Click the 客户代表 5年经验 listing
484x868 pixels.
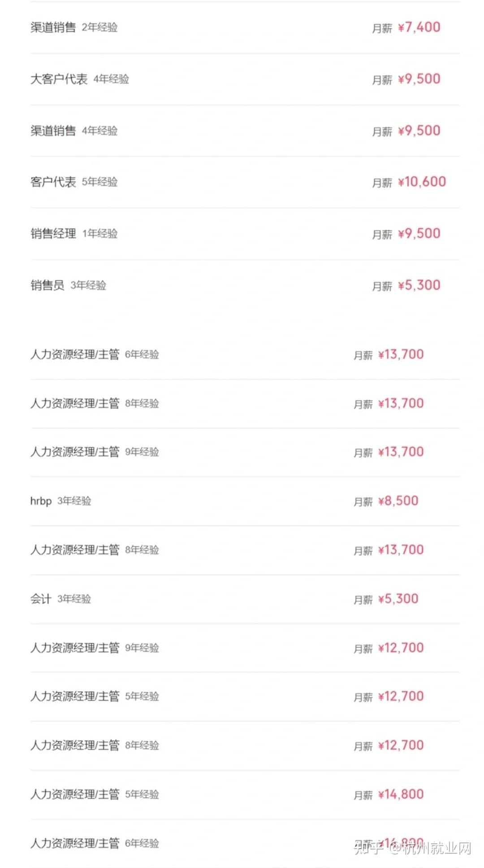[245, 182]
